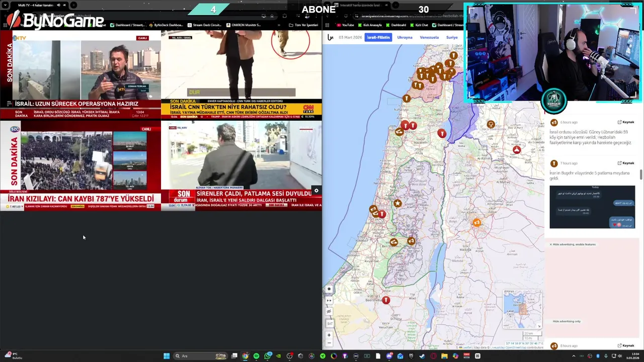
Task: Zoom in with map plus button
Action: [x=329, y=335]
